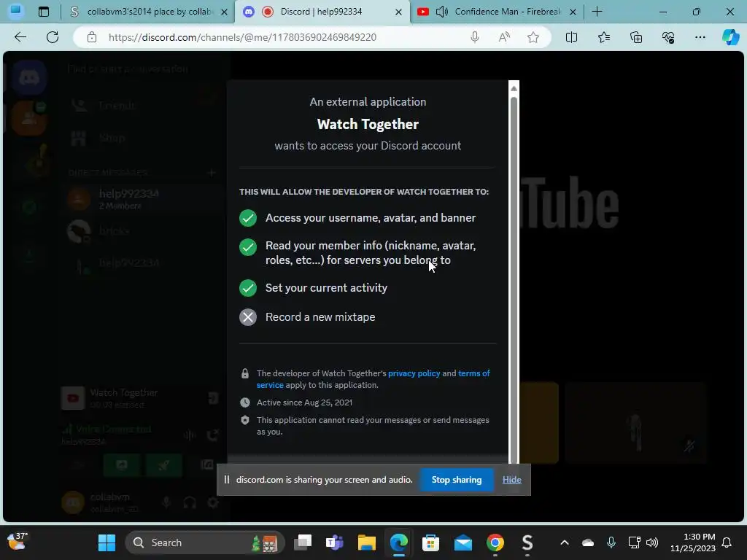747x560 pixels.
Task: Refresh the Discord page
Action: coord(53,37)
